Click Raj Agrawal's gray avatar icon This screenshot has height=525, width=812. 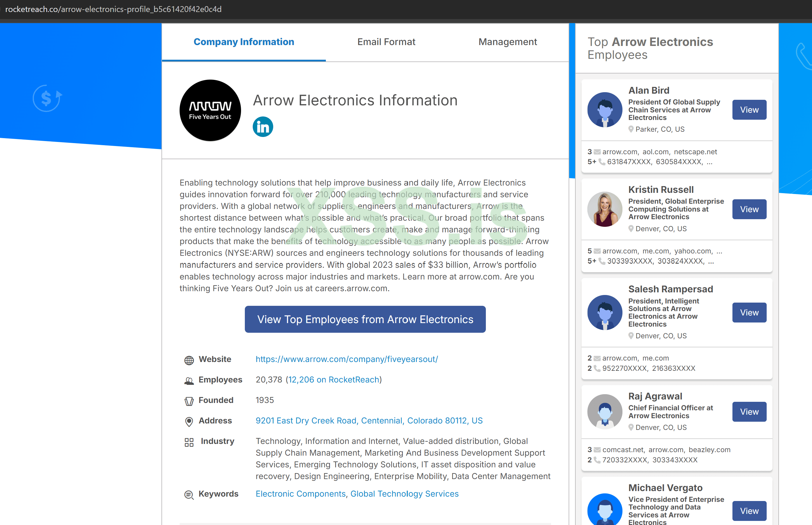coord(605,411)
